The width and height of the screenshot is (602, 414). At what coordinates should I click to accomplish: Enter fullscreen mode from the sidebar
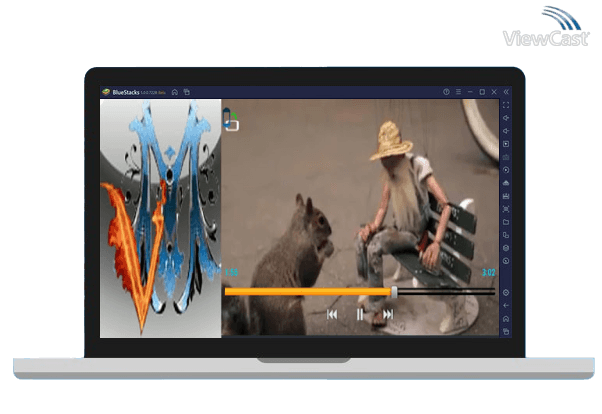[x=506, y=105]
